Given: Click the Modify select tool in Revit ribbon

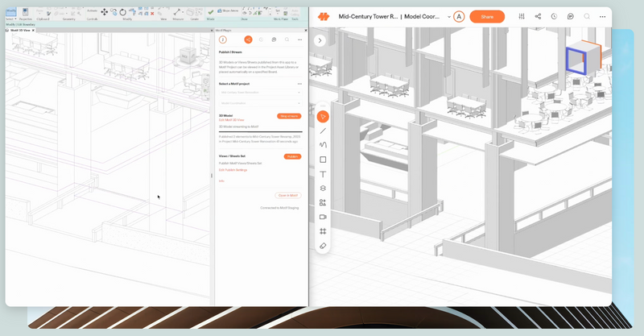Looking at the screenshot, I should coord(10,12).
